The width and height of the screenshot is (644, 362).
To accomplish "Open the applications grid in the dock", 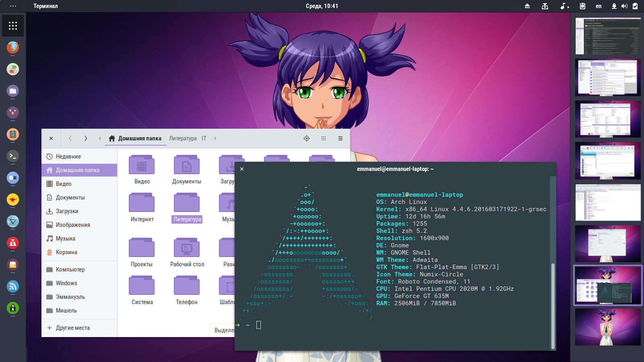I will 13,26.
